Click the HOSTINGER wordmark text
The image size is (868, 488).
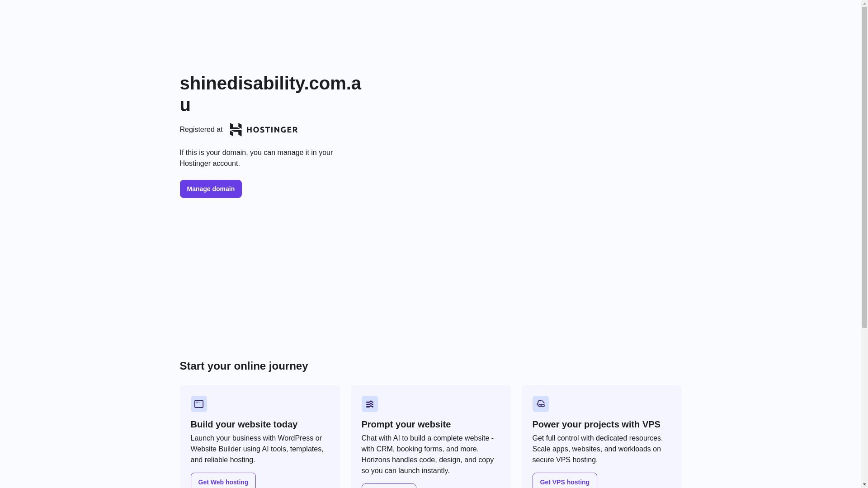click(272, 130)
